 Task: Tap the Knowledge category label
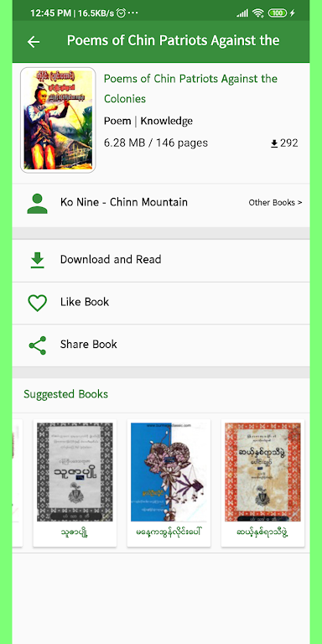pyautogui.click(x=166, y=121)
